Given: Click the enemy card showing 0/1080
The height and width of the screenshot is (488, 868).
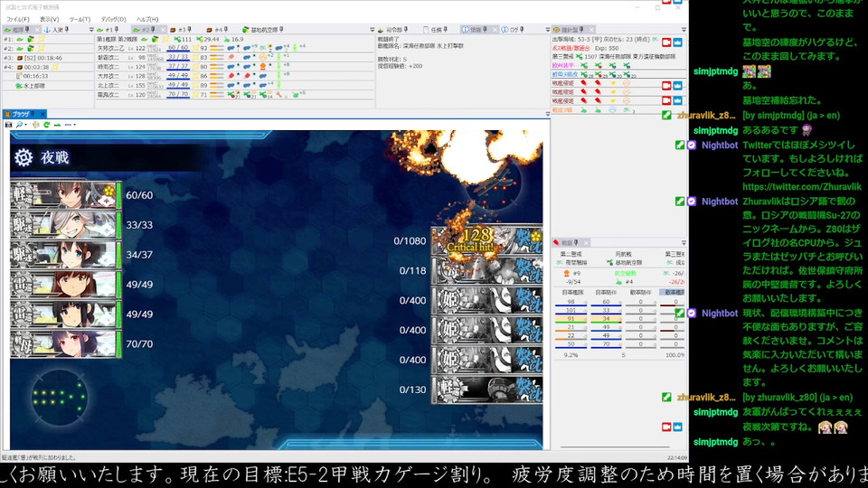Looking at the screenshot, I should [x=486, y=240].
